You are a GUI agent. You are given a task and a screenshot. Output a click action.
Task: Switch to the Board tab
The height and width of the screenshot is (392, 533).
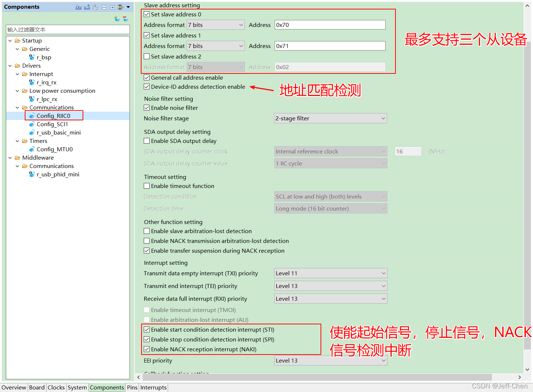click(x=37, y=387)
